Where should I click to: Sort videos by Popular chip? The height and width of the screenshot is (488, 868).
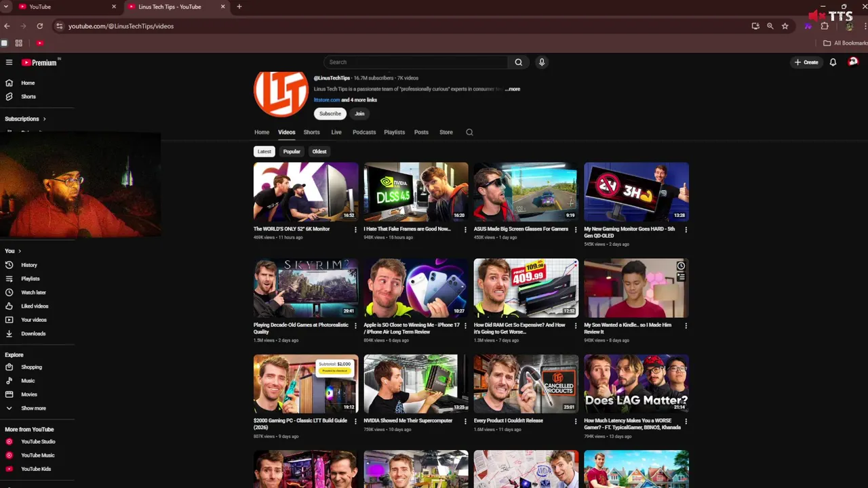(292, 152)
